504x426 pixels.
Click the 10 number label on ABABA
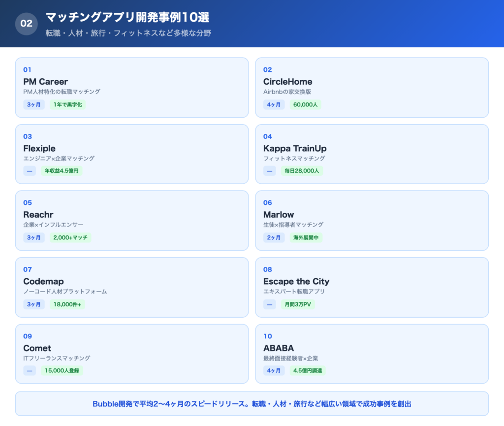point(267,336)
